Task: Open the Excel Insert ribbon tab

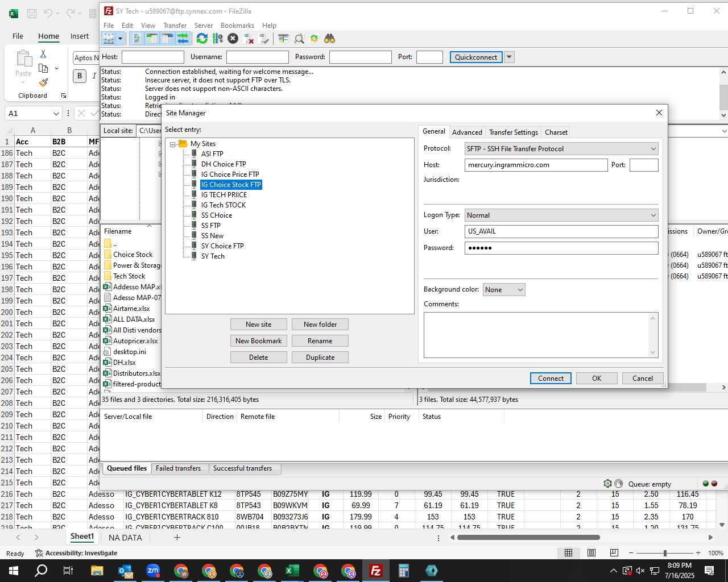Action: click(80, 36)
